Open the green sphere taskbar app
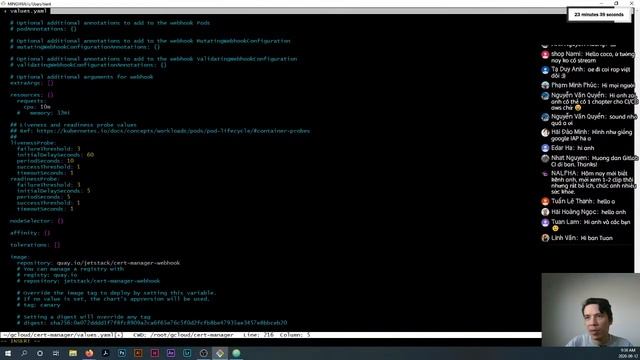The image size is (640, 360). (236, 353)
